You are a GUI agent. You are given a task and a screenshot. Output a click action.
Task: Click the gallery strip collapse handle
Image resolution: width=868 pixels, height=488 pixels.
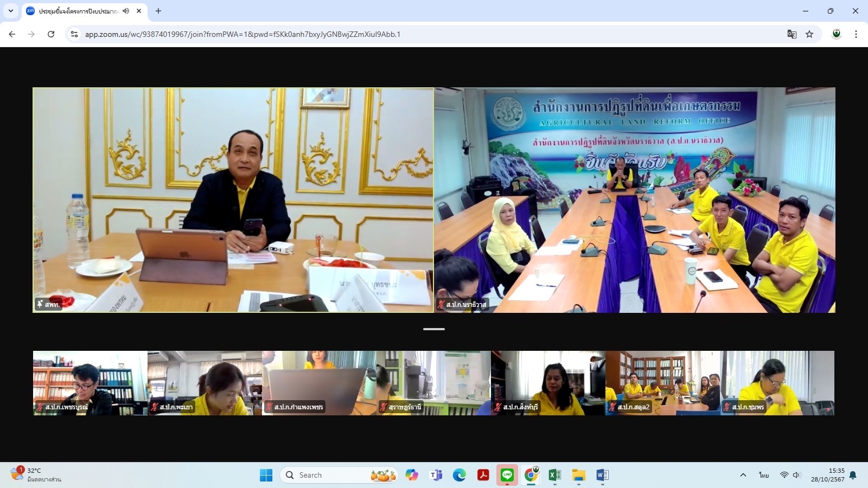click(x=434, y=329)
